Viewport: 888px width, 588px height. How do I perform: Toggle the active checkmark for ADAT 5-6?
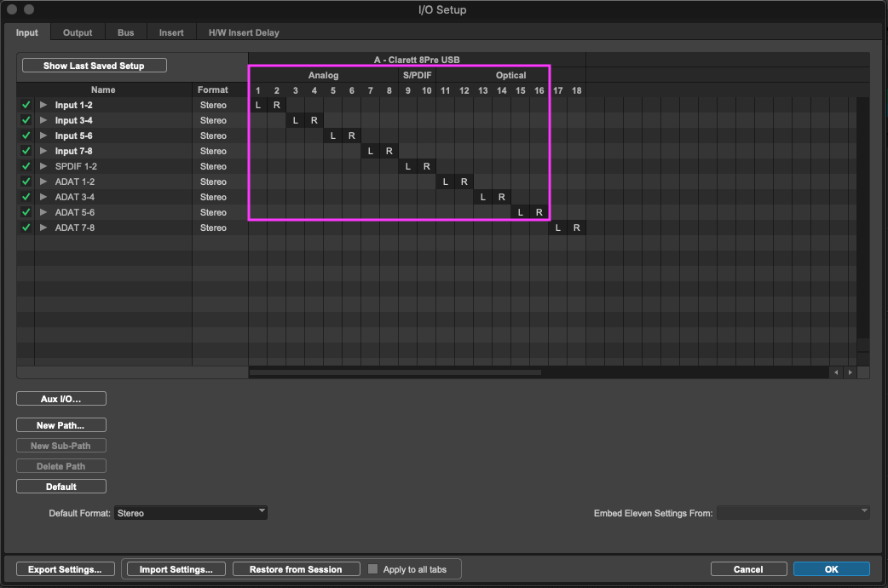pyautogui.click(x=26, y=212)
